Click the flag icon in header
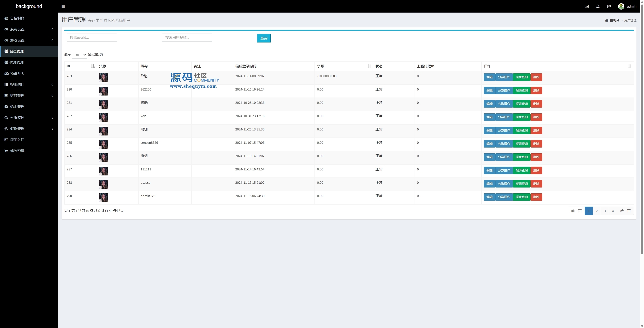This screenshot has height=328, width=644. click(x=609, y=7)
